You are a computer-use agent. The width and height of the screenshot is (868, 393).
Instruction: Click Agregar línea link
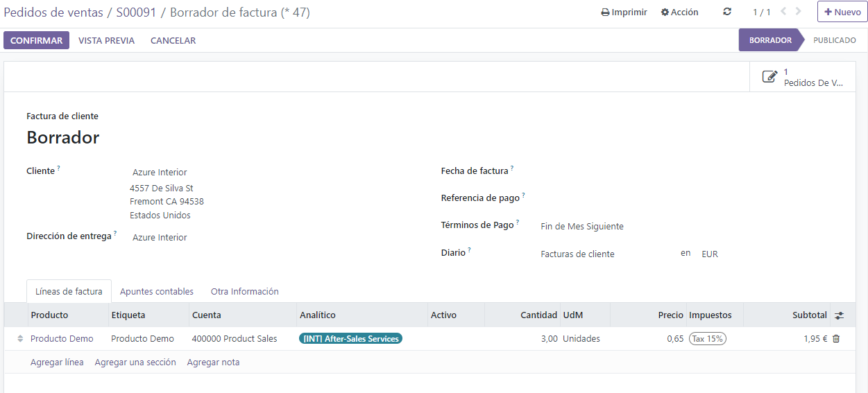tap(57, 363)
